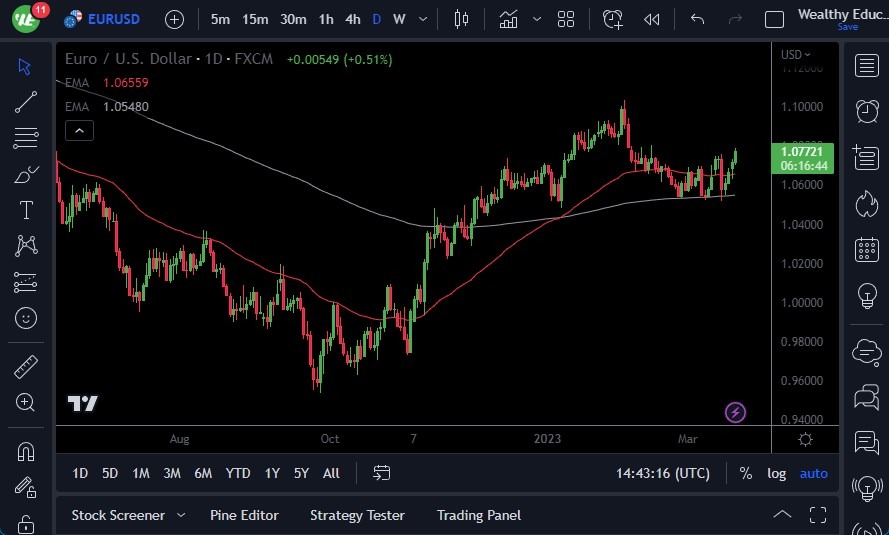Switch to the Pine Editor tab

coord(244,515)
